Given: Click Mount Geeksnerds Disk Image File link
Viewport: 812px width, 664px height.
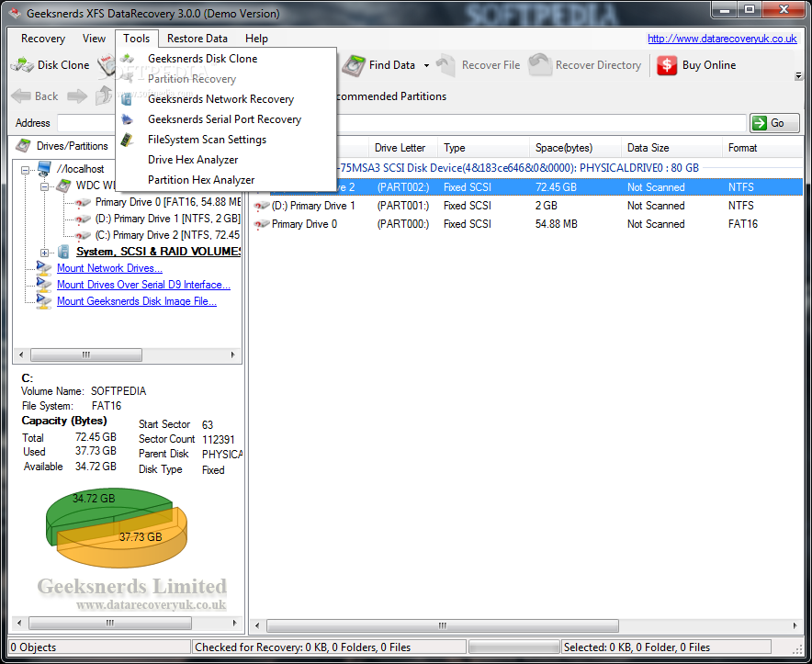Looking at the screenshot, I should (137, 301).
